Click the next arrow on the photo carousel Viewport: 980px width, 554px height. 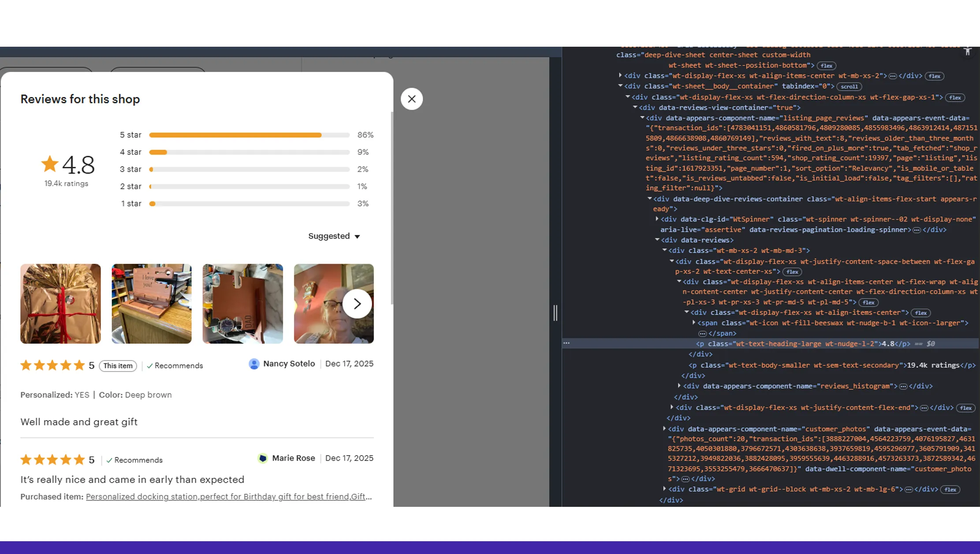[x=357, y=303]
